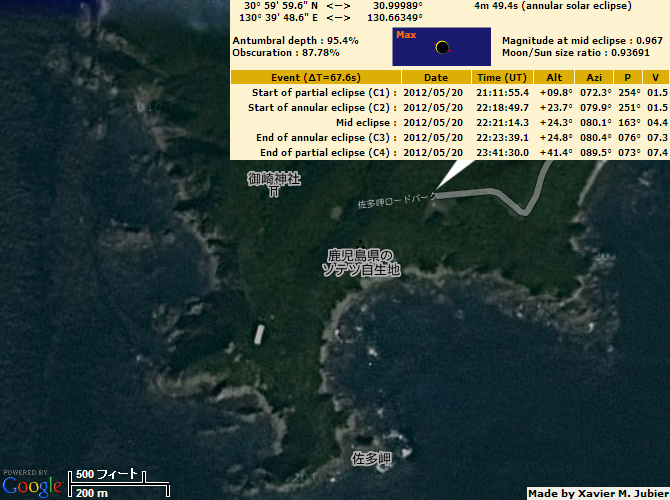
Task: Click the white building on the peninsula
Action: pos(261,334)
